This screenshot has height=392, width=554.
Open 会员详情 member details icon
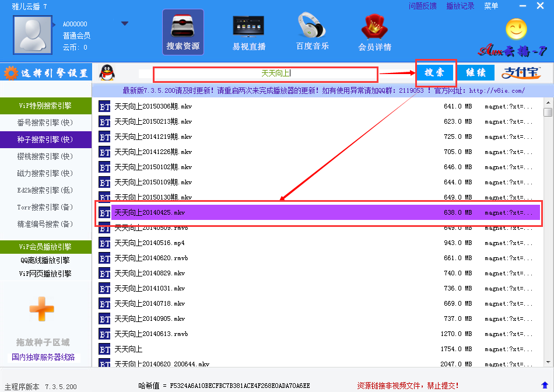[x=374, y=32]
